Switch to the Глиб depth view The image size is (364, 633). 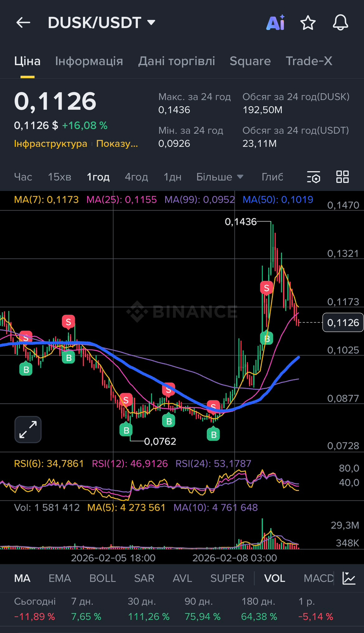pos(272,177)
